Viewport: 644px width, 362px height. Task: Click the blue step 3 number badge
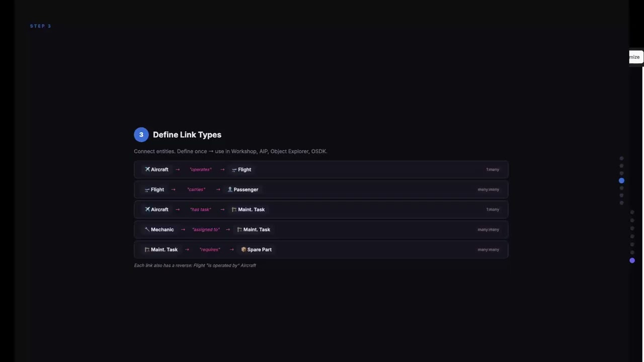[x=141, y=135]
